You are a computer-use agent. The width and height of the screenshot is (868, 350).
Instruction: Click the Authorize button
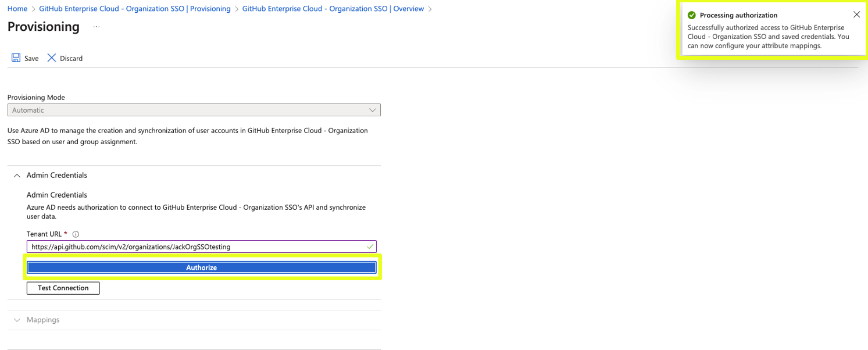click(202, 267)
